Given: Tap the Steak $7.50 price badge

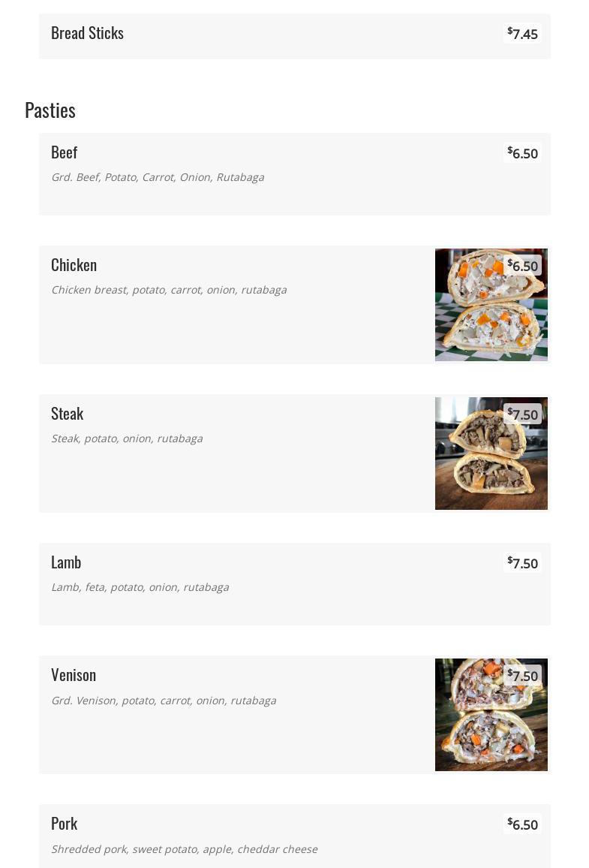Looking at the screenshot, I should click(523, 414).
